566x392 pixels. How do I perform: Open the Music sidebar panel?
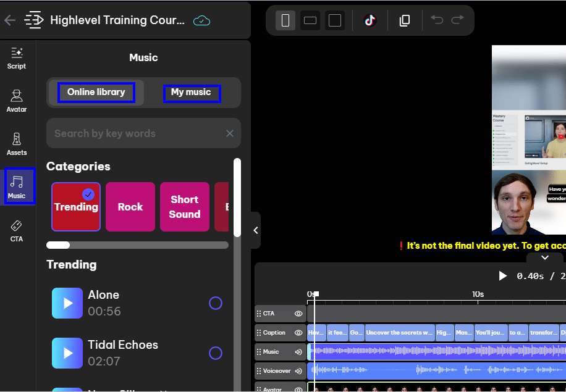(17, 187)
